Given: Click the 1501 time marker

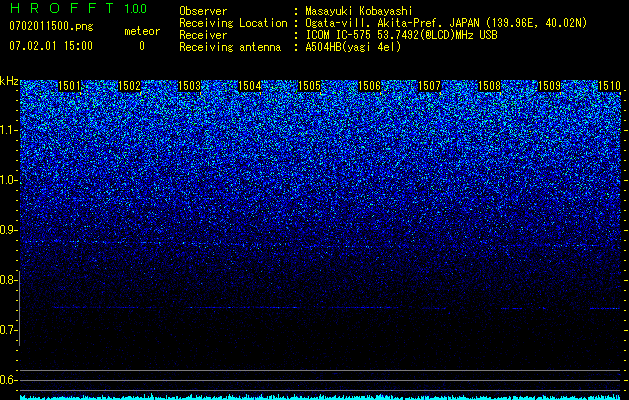Looking at the screenshot, I should 70,86.
